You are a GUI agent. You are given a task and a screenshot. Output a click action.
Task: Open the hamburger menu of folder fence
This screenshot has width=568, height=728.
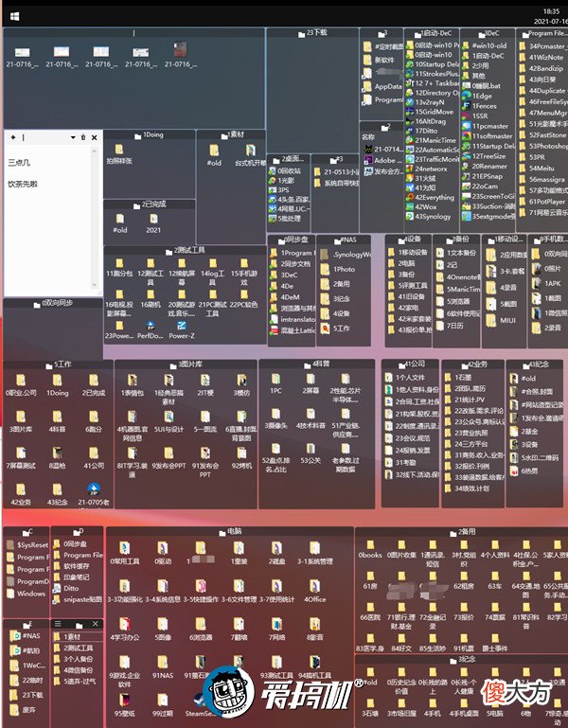click(x=58, y=624)
